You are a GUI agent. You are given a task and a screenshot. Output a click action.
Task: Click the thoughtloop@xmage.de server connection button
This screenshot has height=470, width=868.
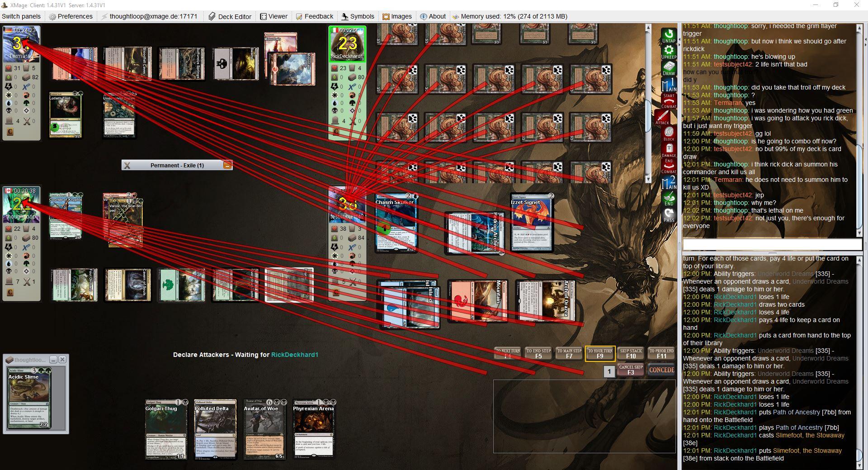click(x=150, y=16)
